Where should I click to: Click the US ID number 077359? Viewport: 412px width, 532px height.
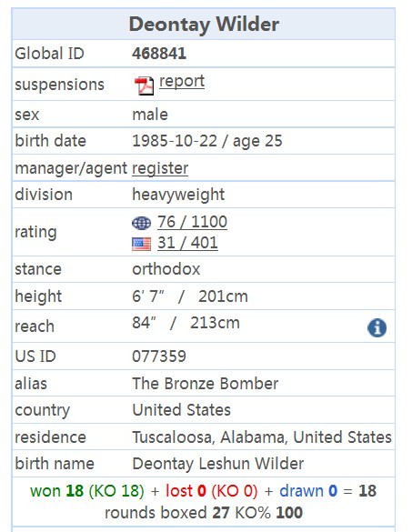159,356
